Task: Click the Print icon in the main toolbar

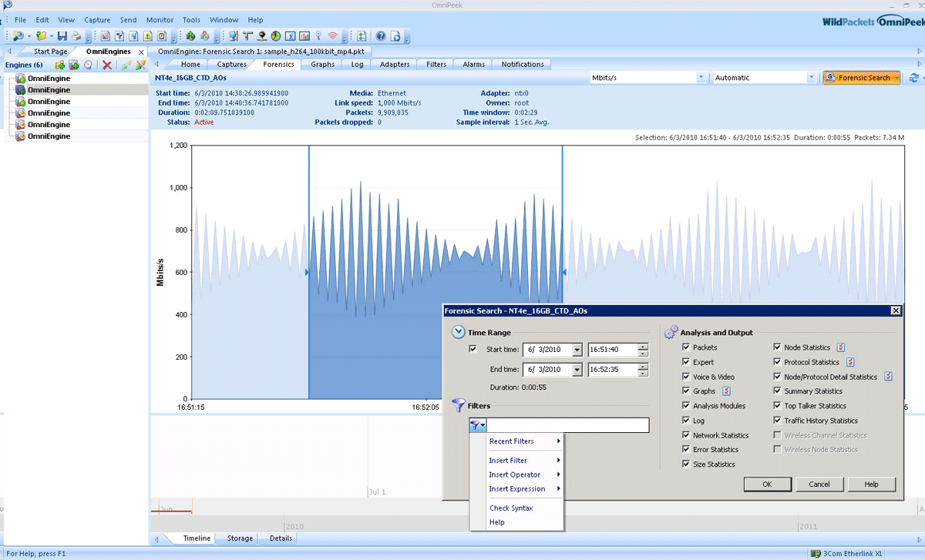Action: 76,36
